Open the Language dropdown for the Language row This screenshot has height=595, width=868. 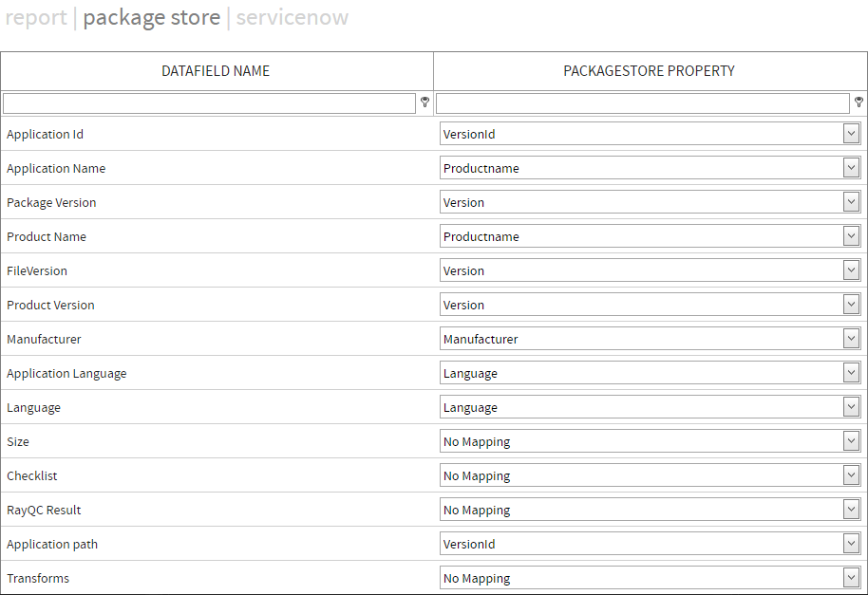click(x=851, y=406)
